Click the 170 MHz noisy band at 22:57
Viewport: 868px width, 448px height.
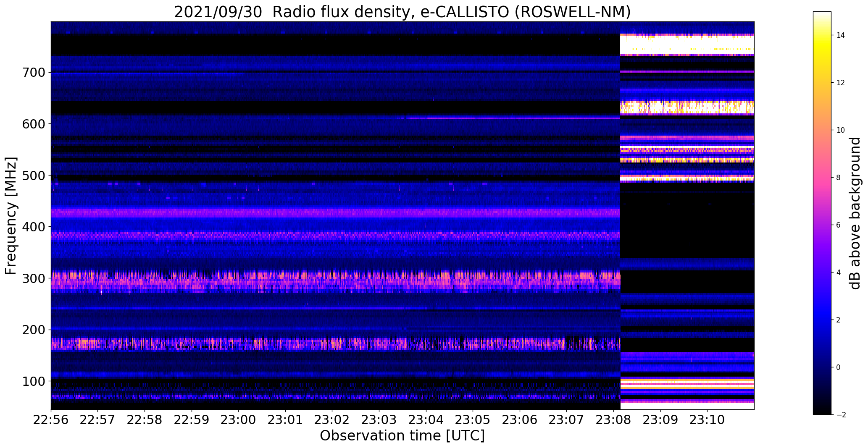[98, 344]
